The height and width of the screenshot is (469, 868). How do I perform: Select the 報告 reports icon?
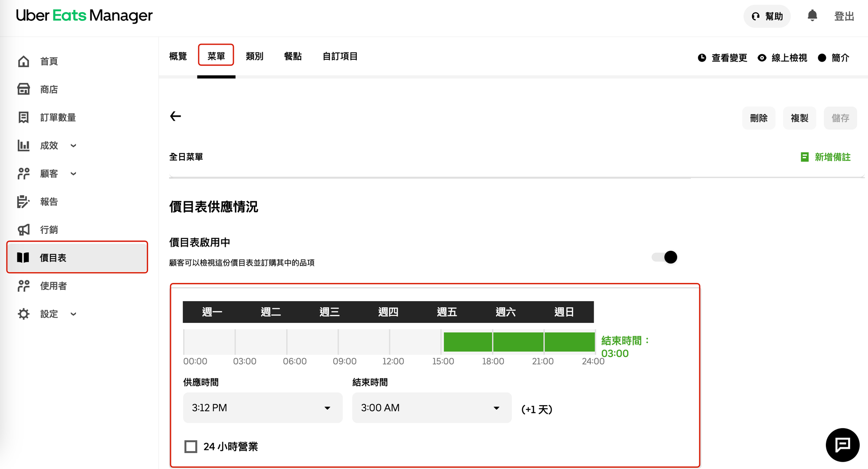[x=24, y=201]
